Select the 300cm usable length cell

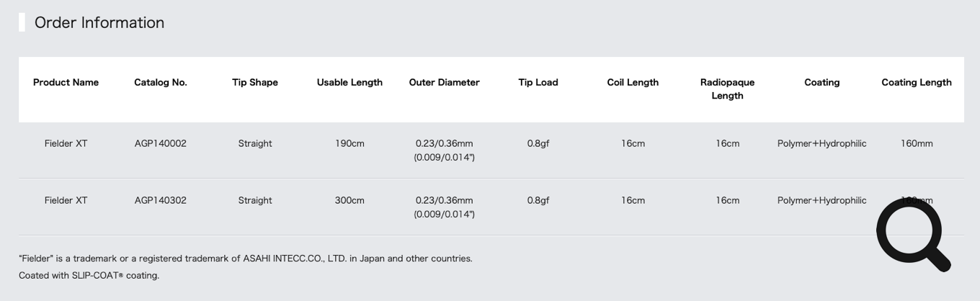pos(349,200)
